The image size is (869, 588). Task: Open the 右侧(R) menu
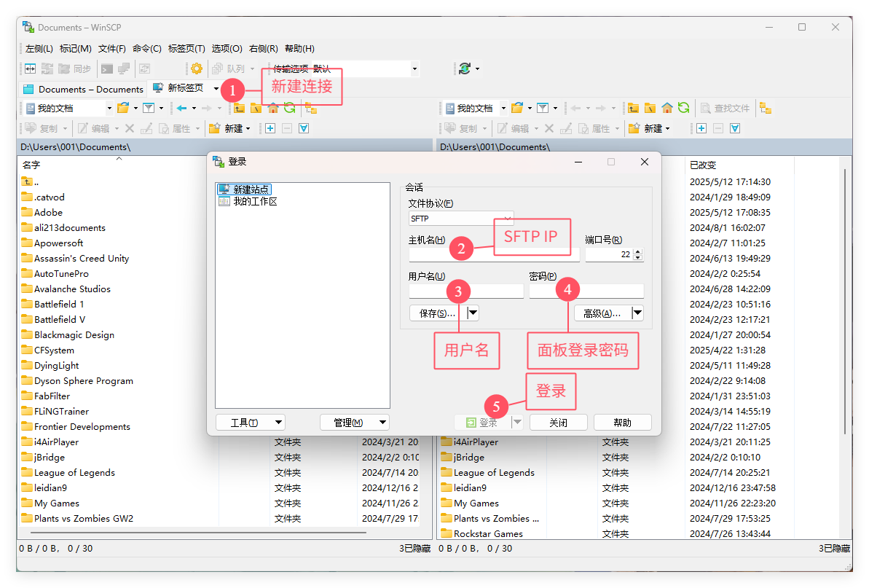coord(263,49)
